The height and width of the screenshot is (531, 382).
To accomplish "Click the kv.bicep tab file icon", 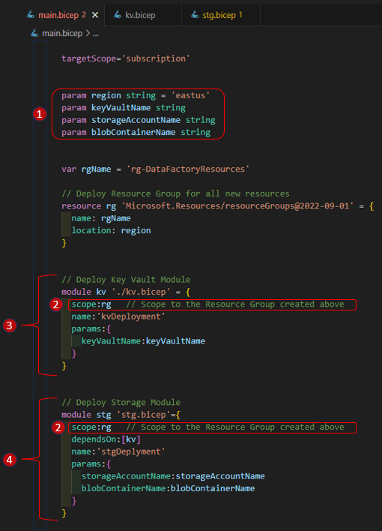I will click(x=118, y=15).
